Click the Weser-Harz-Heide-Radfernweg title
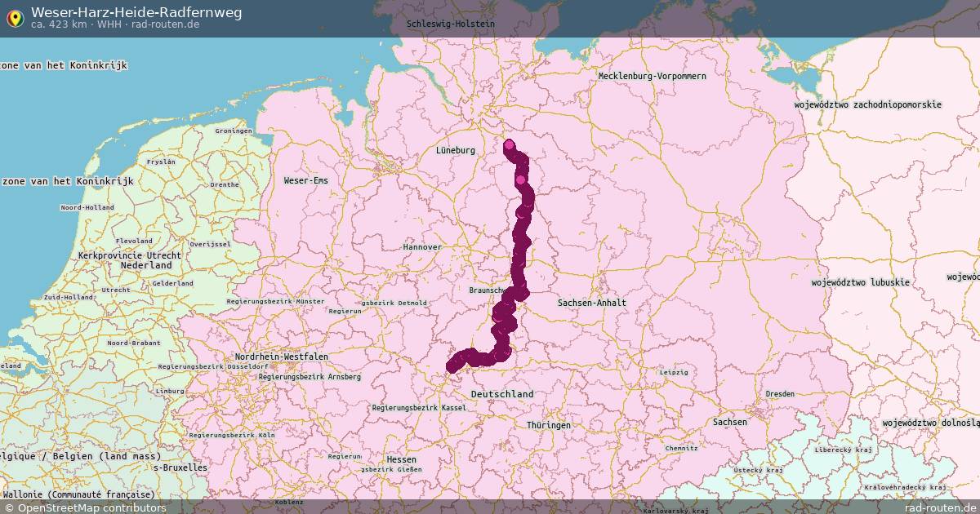980x514 pixels. [136, 12]
